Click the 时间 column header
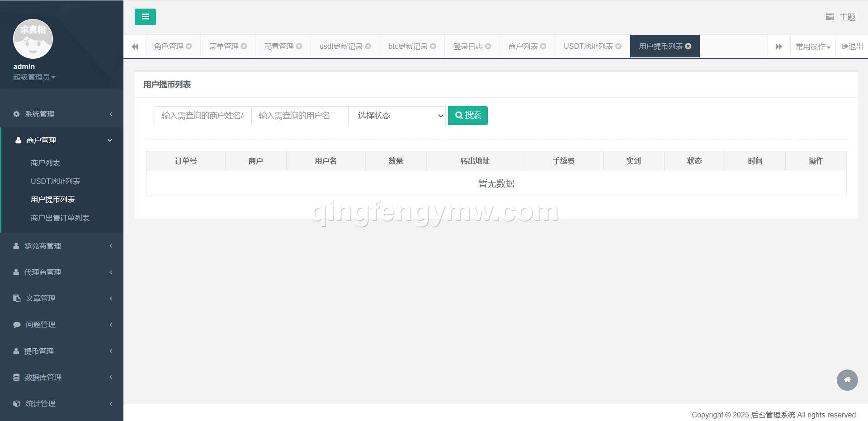 755,161
